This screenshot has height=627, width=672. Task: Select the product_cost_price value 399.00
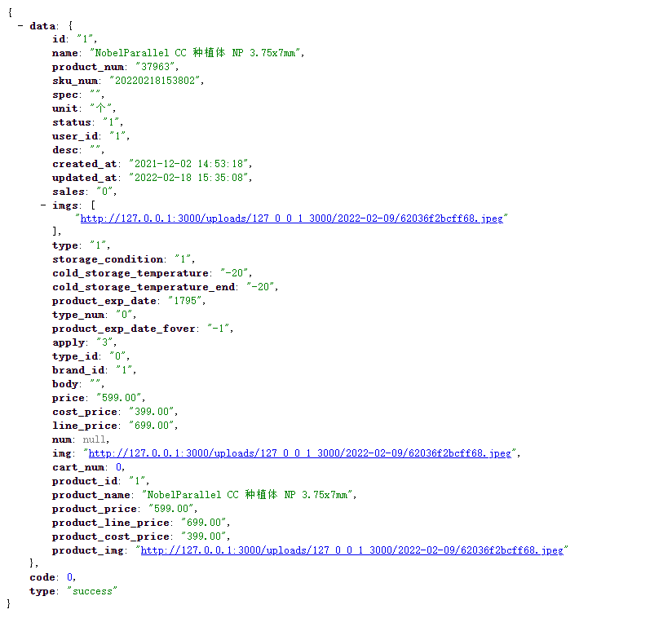(x=204, y=536)
